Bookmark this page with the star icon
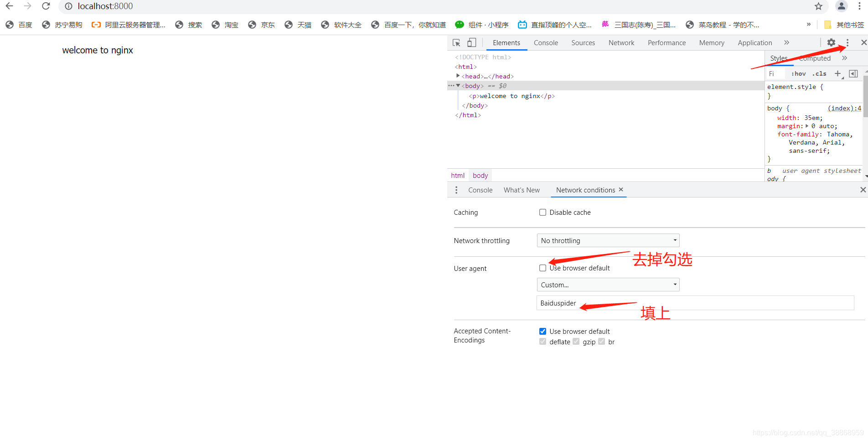Screen dimensions: 868x441 coord(818,6)
